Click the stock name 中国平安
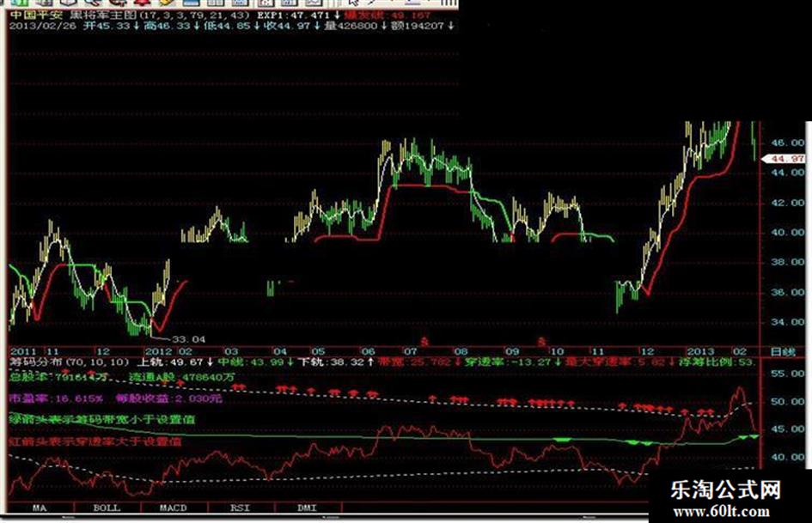 click(x=35, y=15)
